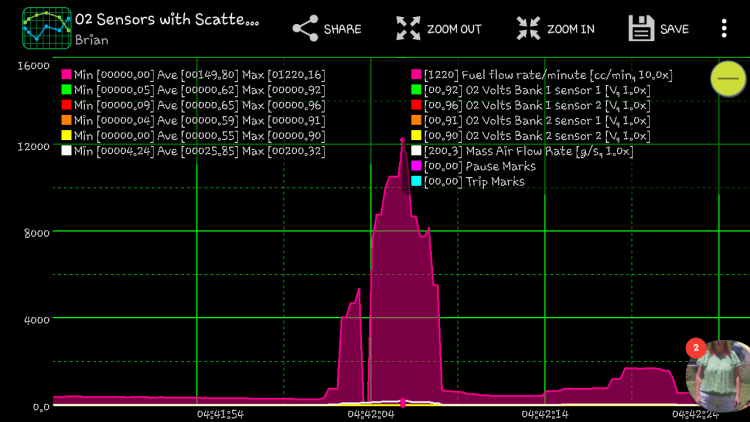Screen dimensions: 750x422
Task: Tap the 0.0 y-axis label
Action: (x=41, y=407)
